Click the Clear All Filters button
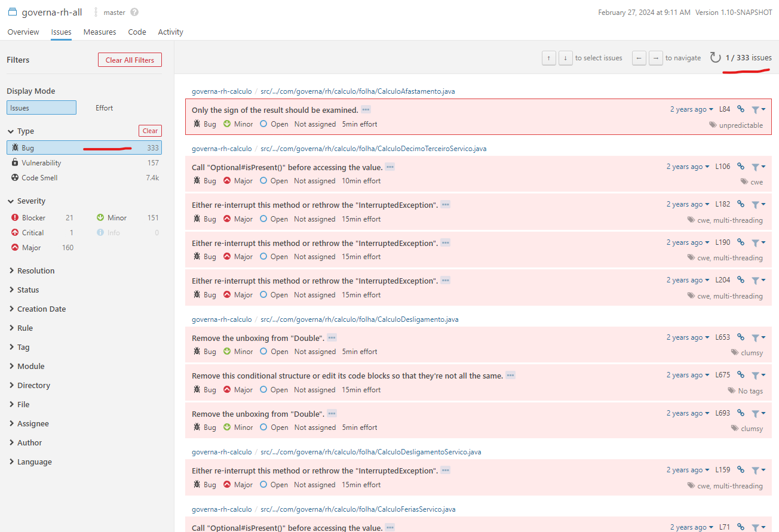Image resolution: width=779 pixels, height=532 pixels. click(130, 60)
